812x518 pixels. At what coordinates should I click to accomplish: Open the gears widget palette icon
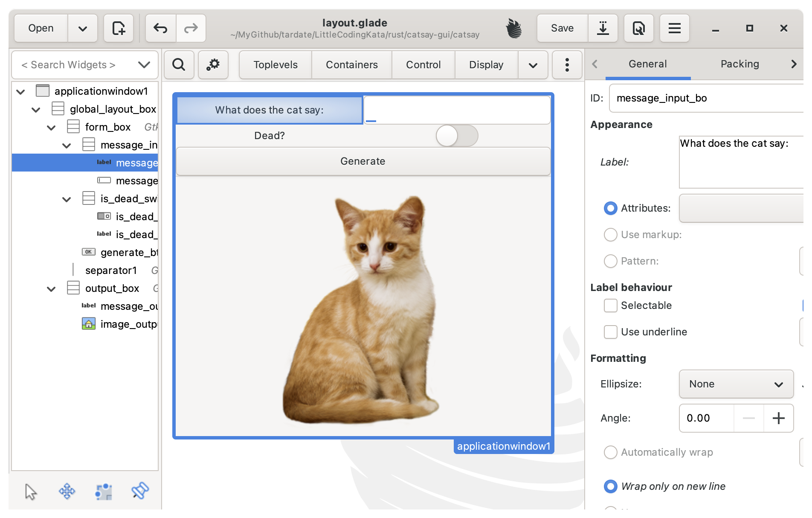(213, 65)
